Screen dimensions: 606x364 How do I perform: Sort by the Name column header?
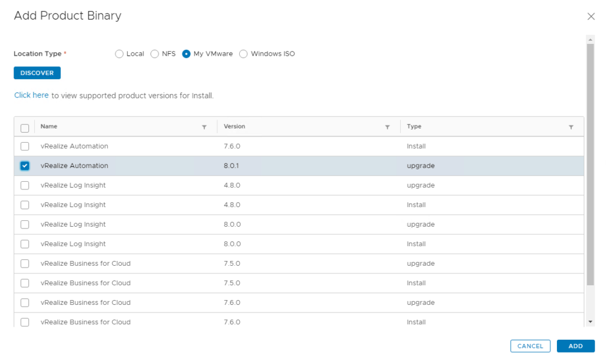(x=49, y=126)
